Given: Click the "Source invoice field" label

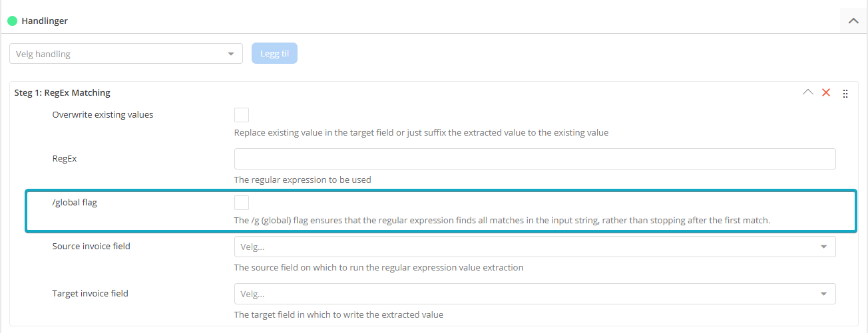Looking at the screenshot, I should [91, 246].
